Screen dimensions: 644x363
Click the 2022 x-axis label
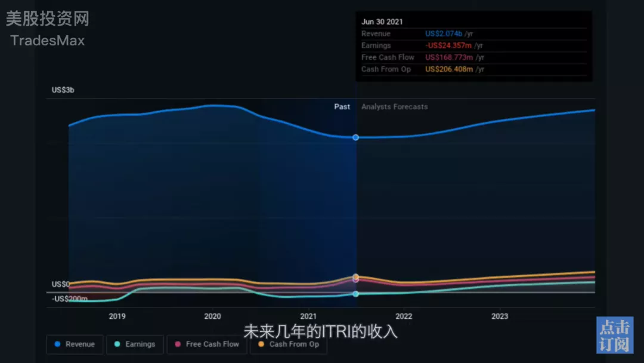click(404, 316)
